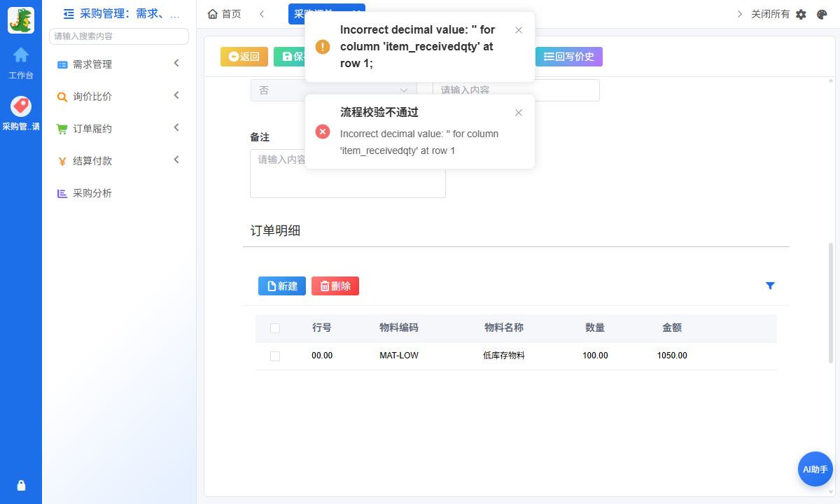
Task: Open the theme palette icon
Action: pyautogui.click(x=822, y=14)
